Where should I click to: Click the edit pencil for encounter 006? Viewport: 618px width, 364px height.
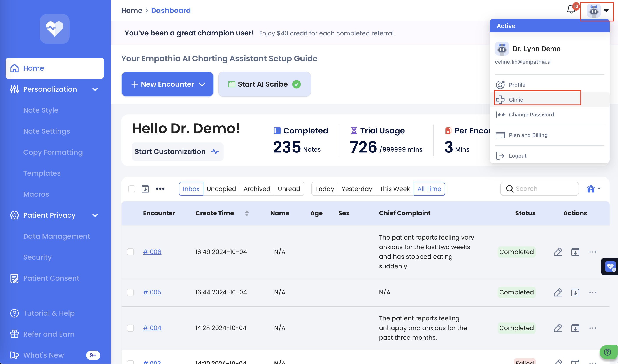[x=558, y=252]
